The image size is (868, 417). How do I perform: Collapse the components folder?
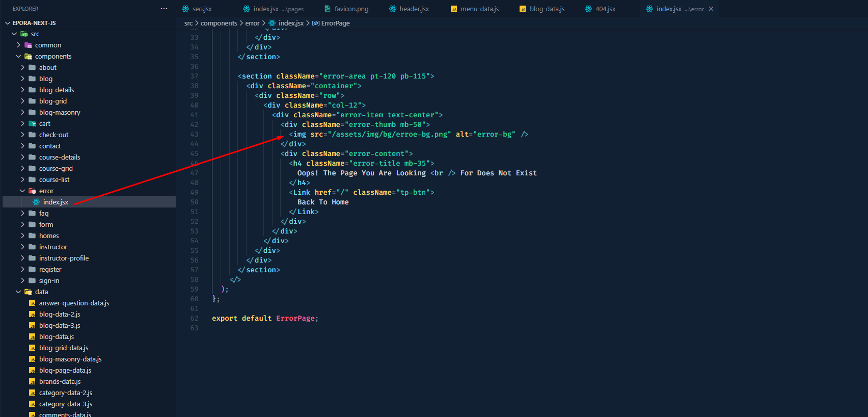pyautogui.click(x=18, y=57)
